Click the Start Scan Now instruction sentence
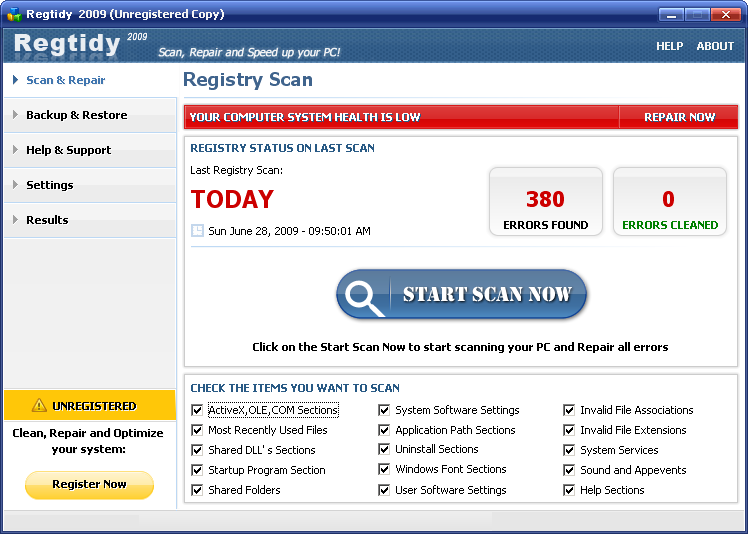Viewport: 748px width, 534px height. (460, 347)
